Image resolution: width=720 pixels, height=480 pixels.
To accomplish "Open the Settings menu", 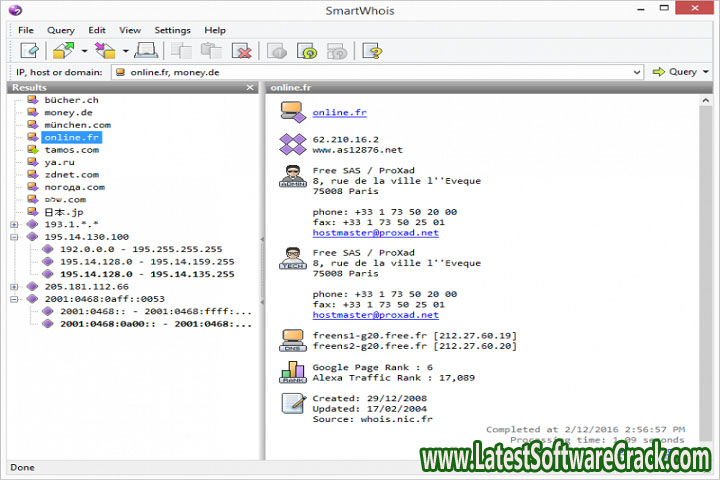I will pyautogui.click(x=172, y=30).
